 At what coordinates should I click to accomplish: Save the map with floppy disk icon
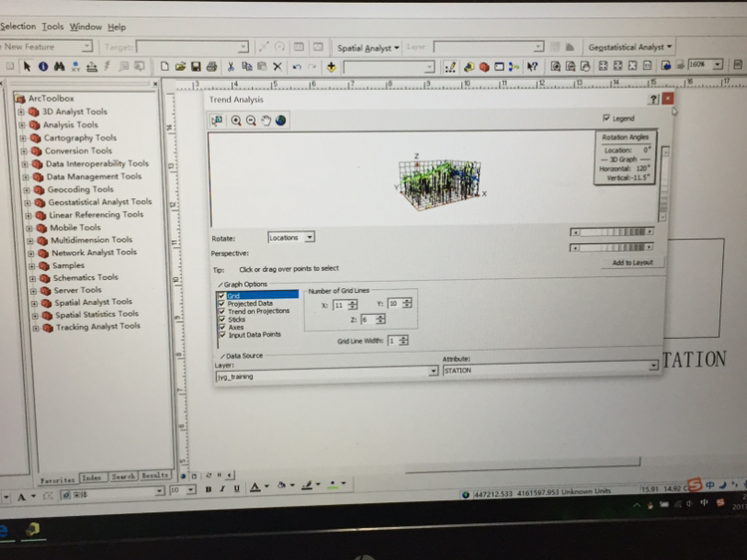pyautogui.click(x=196, y=66)
